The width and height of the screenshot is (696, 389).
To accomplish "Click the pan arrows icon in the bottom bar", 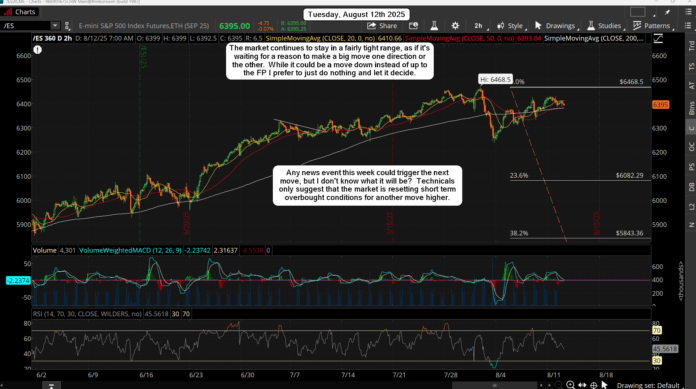I will 582,385.
